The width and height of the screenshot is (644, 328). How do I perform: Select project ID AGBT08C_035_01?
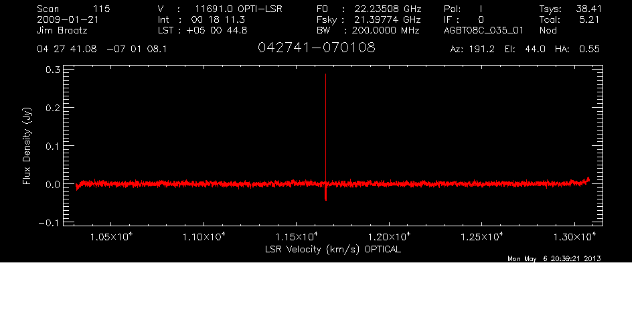[483, 31]
